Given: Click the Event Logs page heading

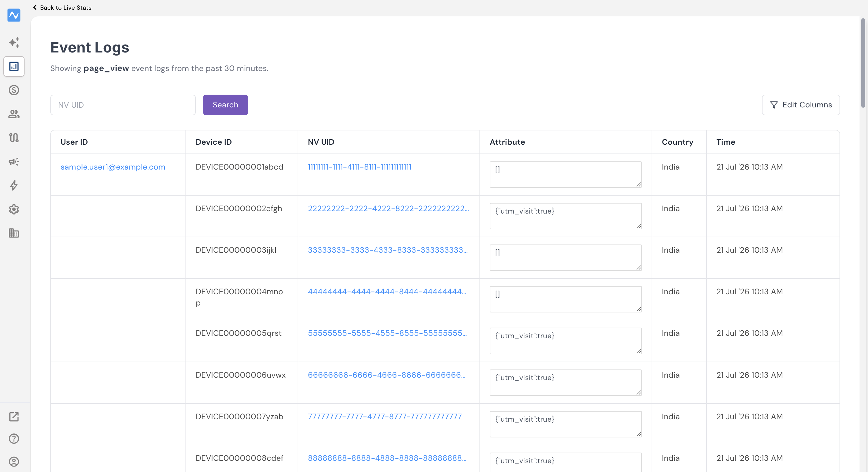Looking at the screenshot, I should click(x=90, y=47).
